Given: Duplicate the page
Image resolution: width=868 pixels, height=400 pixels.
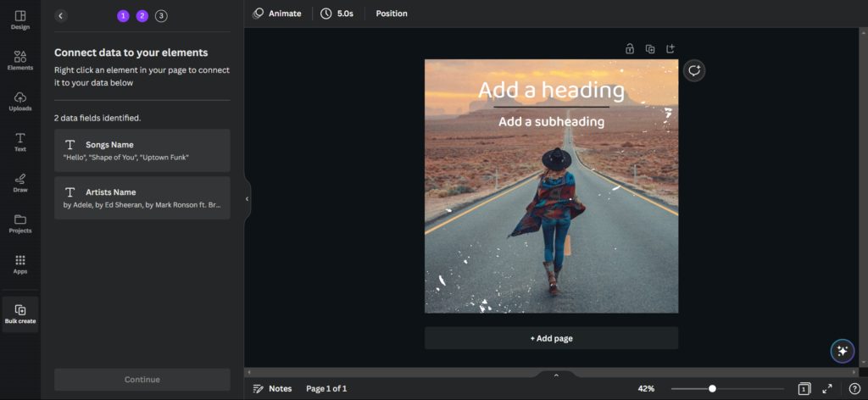Looking at the screenshot, I should click(x=650, y=48).
